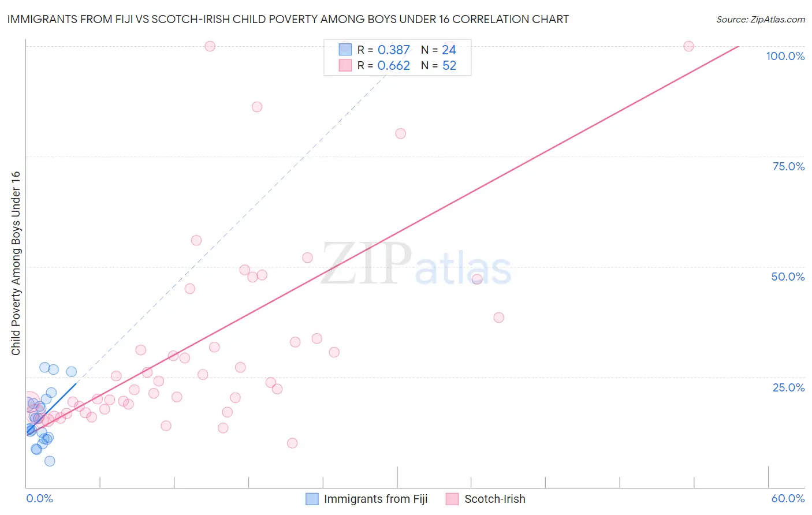Click the 50.0% y-axis label
Screen dimensions: 812x515
tap(788, 277)
